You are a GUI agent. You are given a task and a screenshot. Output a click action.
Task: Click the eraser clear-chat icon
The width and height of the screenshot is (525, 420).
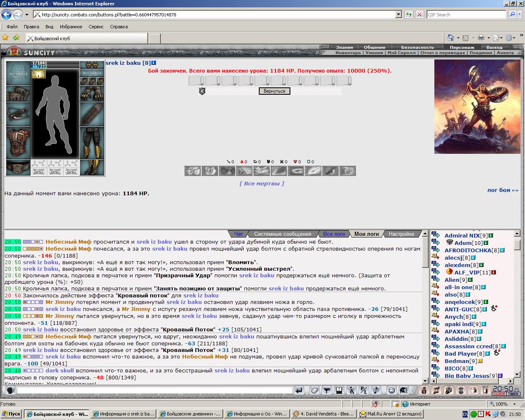click(x=315, y=390)
